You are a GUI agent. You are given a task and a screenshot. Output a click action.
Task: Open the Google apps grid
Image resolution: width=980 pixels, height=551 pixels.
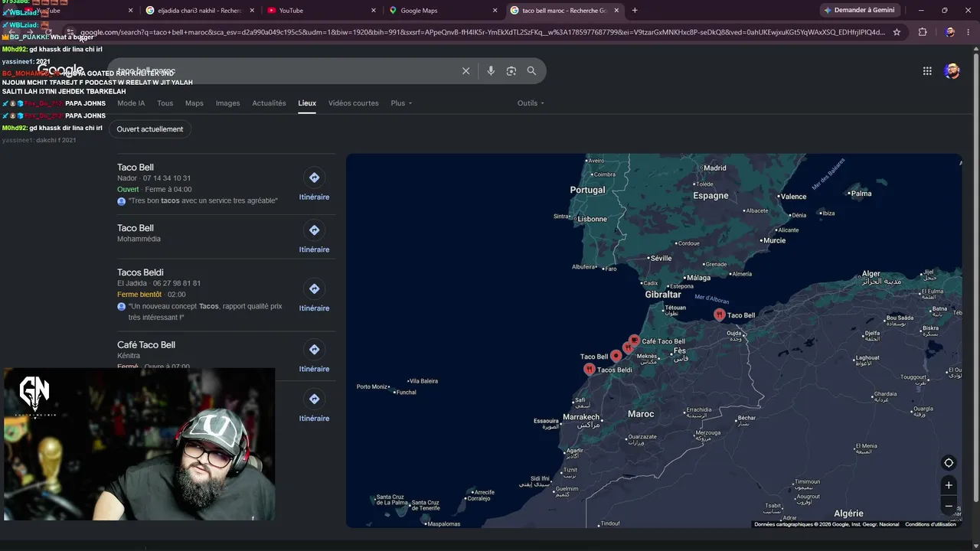pyautogui.click(x=927, y=71)
